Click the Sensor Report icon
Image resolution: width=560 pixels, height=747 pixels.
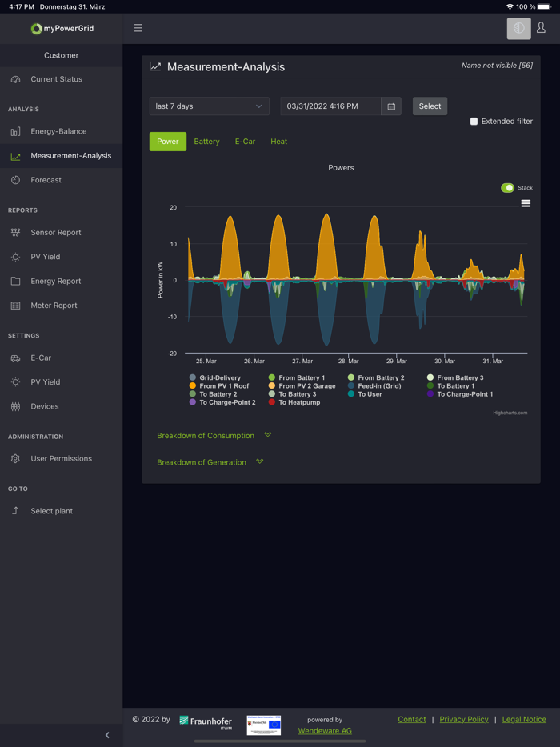(16, 232)
